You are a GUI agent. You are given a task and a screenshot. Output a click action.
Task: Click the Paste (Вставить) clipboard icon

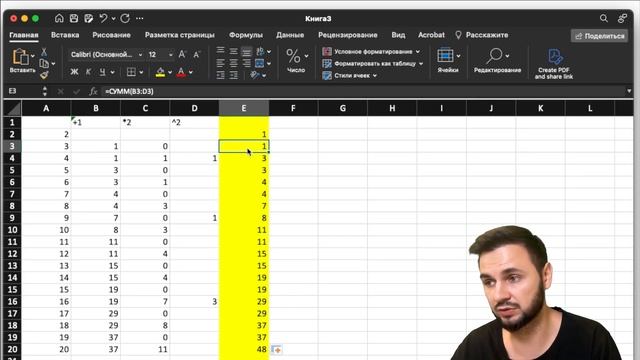pos(20,57)
